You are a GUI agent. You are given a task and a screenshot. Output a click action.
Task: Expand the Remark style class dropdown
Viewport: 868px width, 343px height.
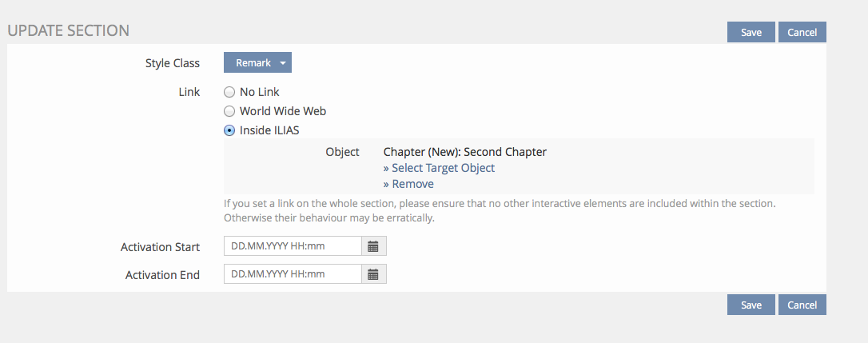pyautogui.click(x=257, y=63)
